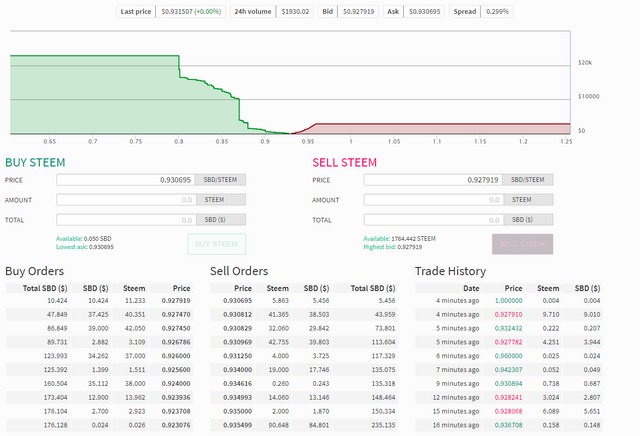This screenshot has height=436, width=640.
Task: Click the Buy Steem total input field
Action: tap(127, 220)
